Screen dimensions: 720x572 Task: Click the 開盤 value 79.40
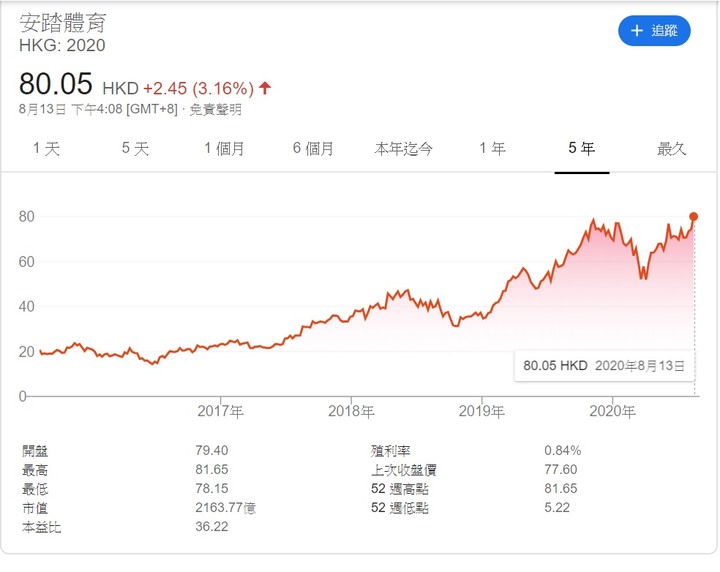(212, 450)
